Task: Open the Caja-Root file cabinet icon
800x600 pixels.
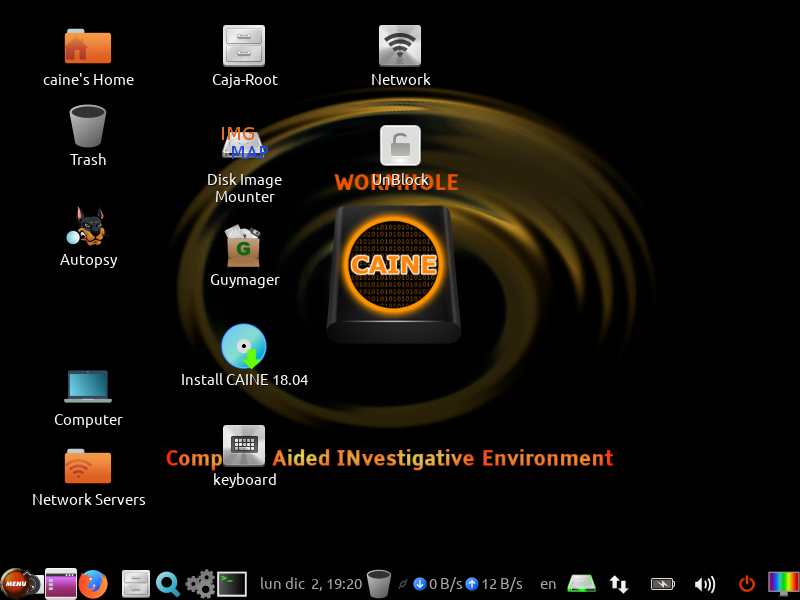Action: [x=244, y=46]
